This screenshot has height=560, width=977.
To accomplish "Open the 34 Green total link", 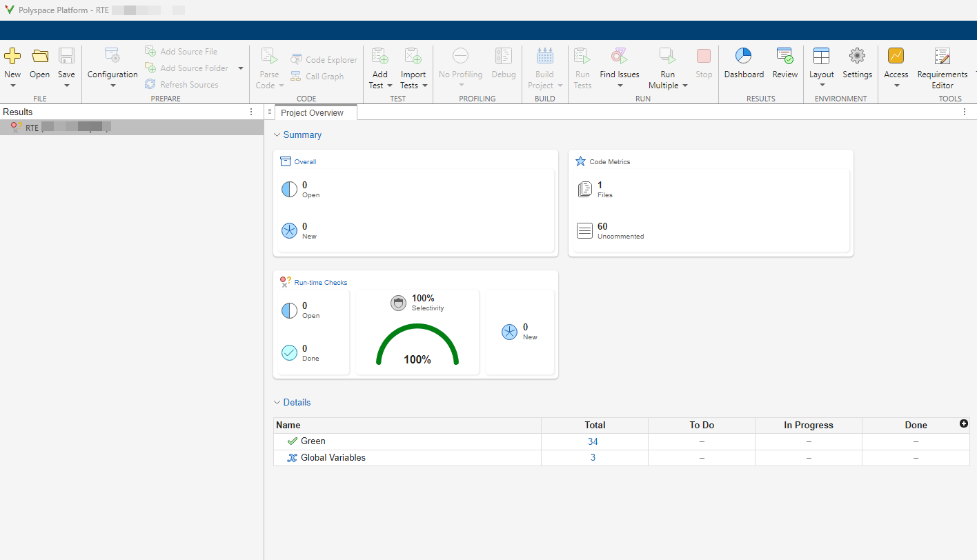I will 593,441.
